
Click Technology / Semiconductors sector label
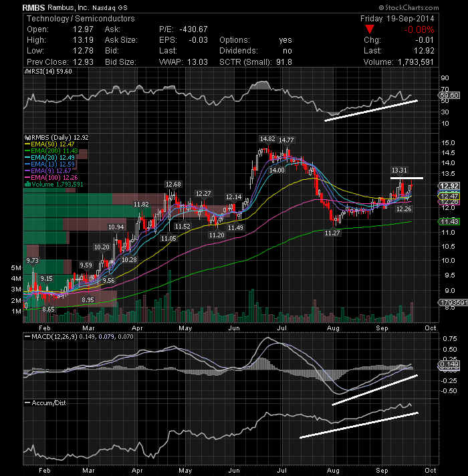(81, 19)
